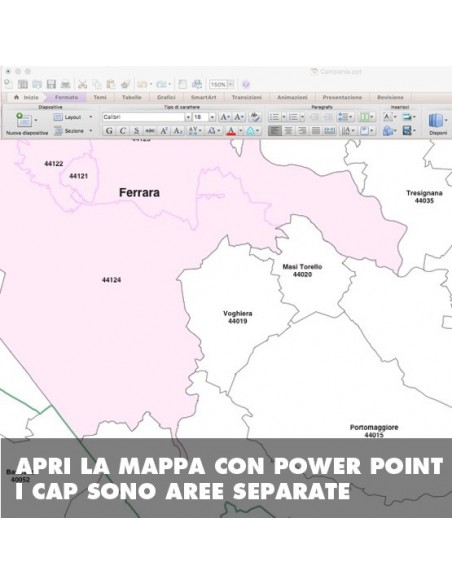The height and width of the screenshot is (584, 452).
Task: Open the font size dropdown arrow
Action: (212, 117)
